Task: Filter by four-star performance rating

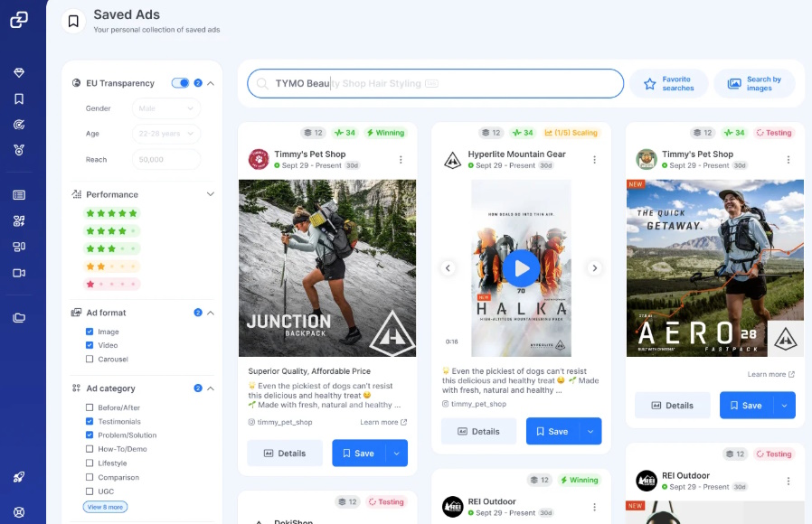Action: pyautogui.click(x=111, y=231)
